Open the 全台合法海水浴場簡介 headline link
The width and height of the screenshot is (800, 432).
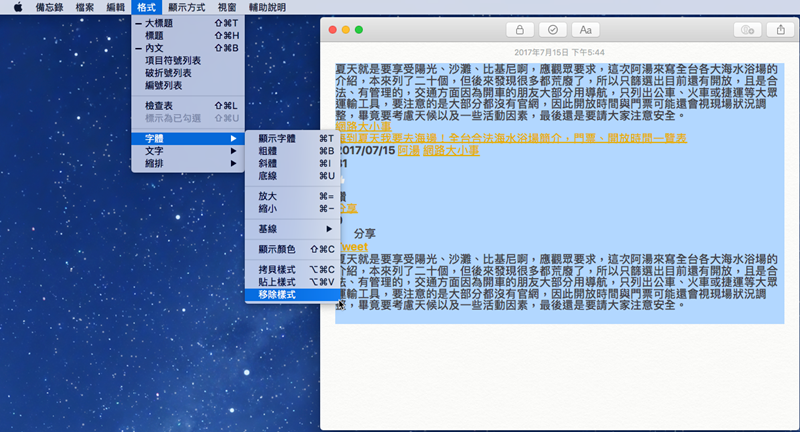(512, 138)
